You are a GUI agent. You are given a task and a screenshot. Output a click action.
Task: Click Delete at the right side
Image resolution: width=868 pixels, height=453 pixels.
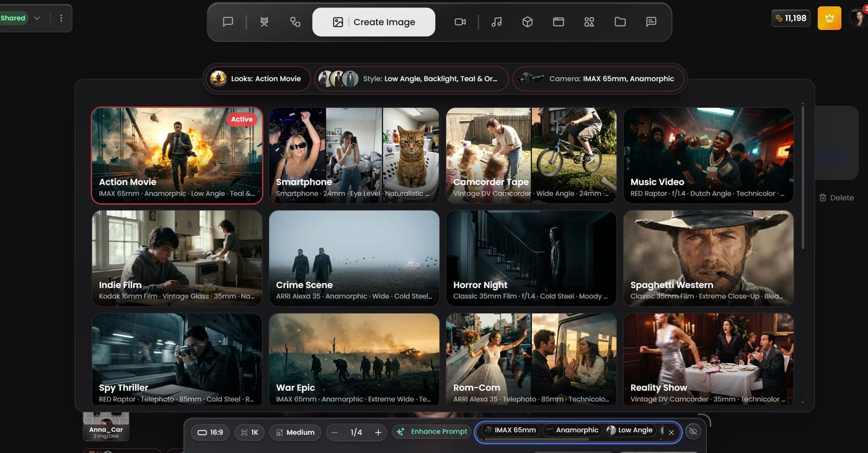[836, 197]
